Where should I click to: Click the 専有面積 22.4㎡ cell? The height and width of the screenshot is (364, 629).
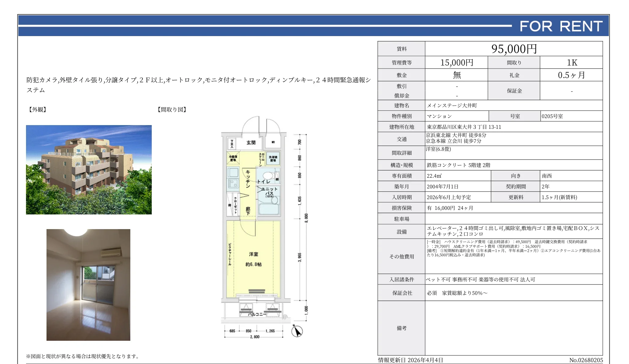pos(435,176)
